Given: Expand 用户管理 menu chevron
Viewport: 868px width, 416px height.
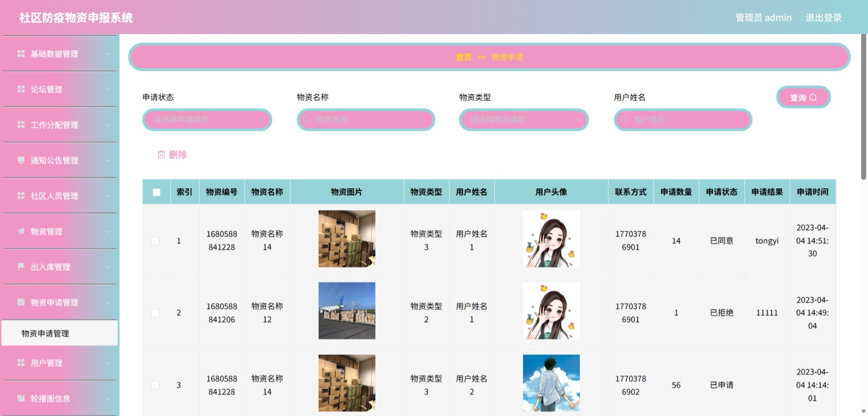Looking at the screenshot, I should 107,363.
